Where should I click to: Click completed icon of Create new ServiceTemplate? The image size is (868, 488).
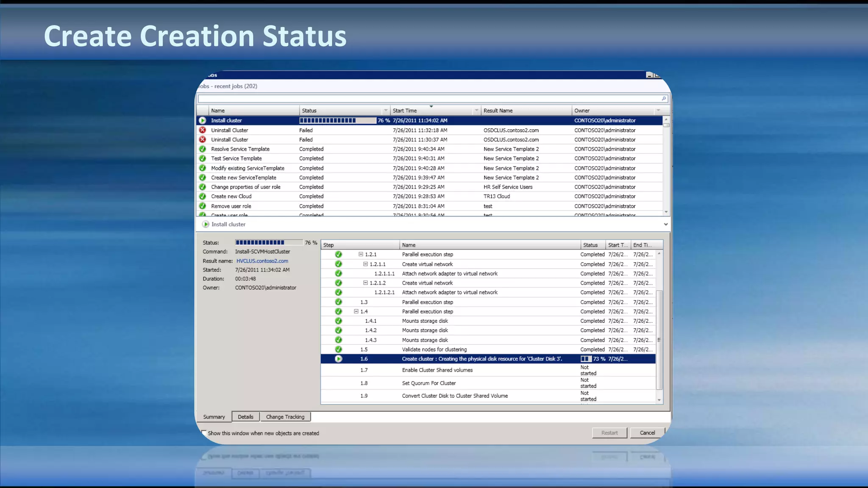pyautogui.click(x=203, y=177)
